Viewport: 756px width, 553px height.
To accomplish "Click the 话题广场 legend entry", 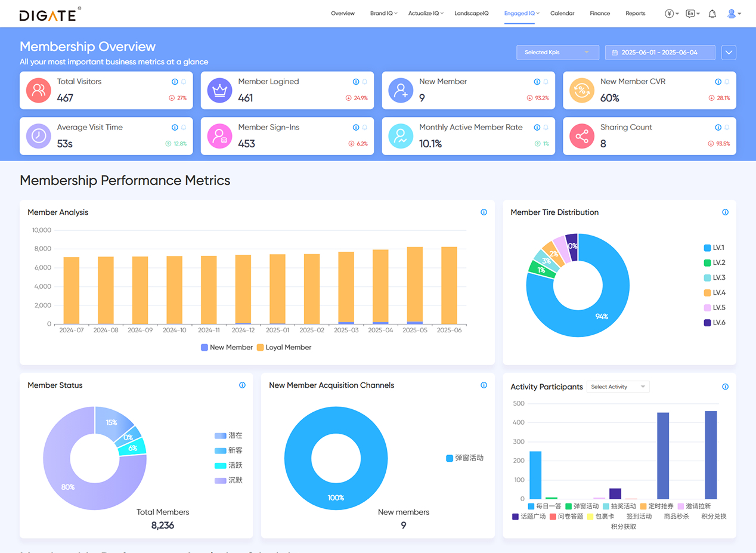I will coord(529,517).
